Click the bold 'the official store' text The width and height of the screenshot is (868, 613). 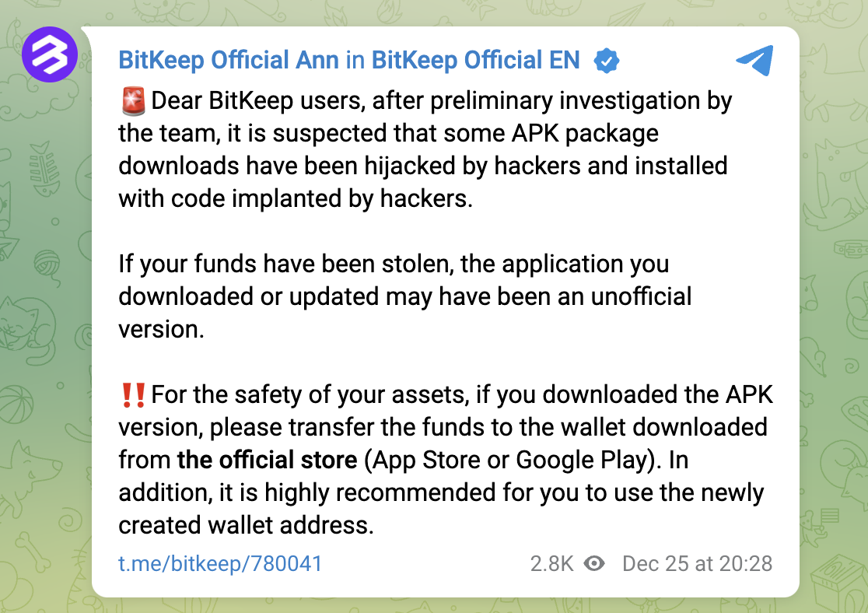click(267, 460)
